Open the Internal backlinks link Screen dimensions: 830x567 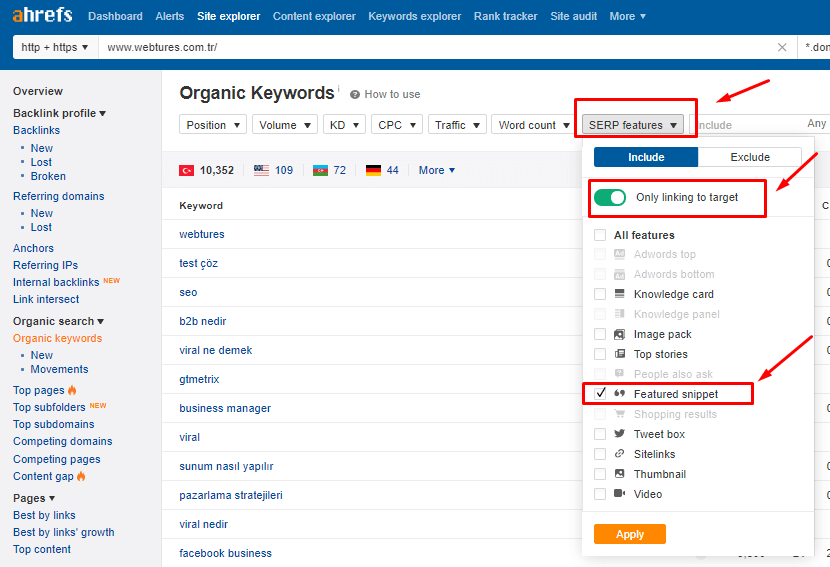click(56, 282)
